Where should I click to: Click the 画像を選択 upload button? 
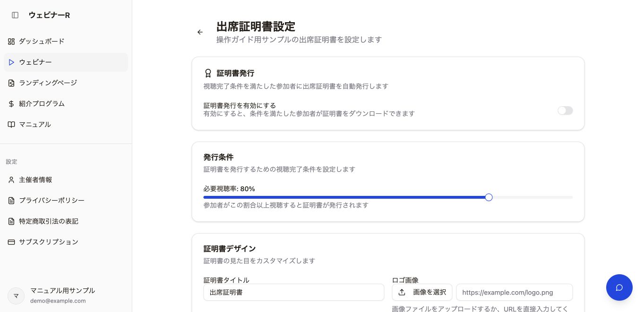pyautogui.click(x=422, y=292)
